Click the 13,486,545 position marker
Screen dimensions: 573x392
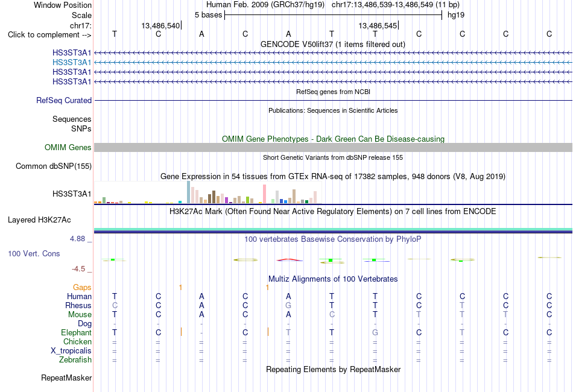[x=378, y=25]
